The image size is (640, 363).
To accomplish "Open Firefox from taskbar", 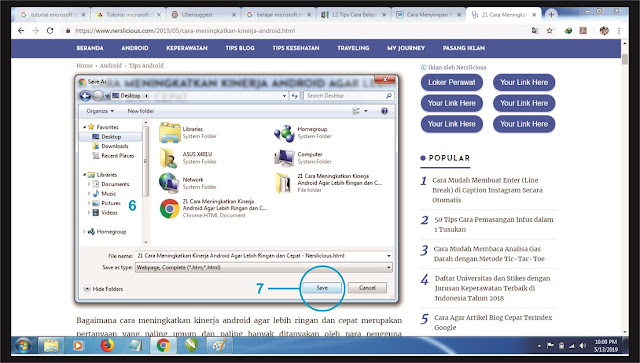I will click(107, 346).
